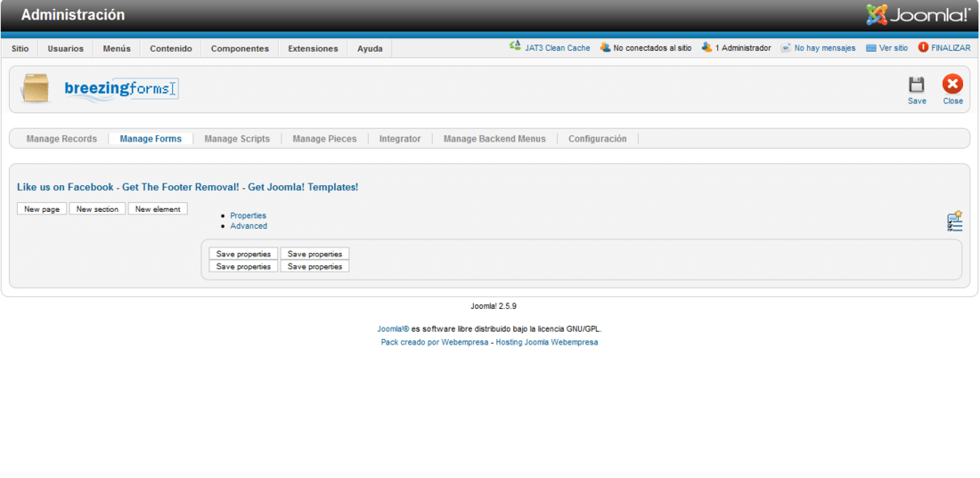Screen dimensions: 980x478
Task: Go to the Configuración tab
Action: click(x=598, y=139)
